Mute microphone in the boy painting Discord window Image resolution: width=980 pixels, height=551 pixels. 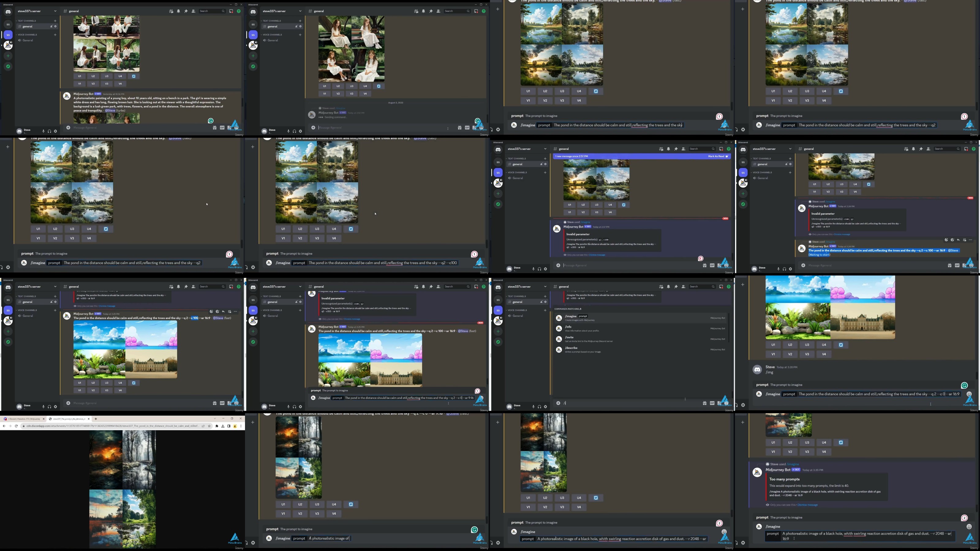[x=43, y=131]
